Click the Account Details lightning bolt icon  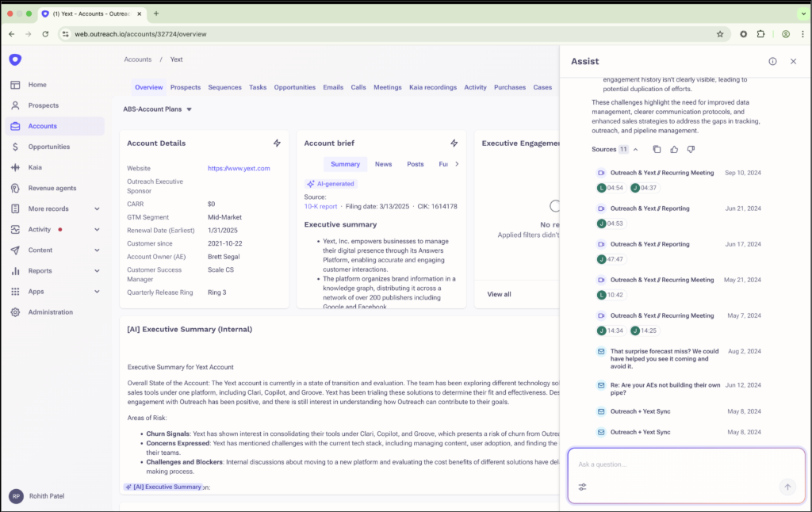coord(277,143)
